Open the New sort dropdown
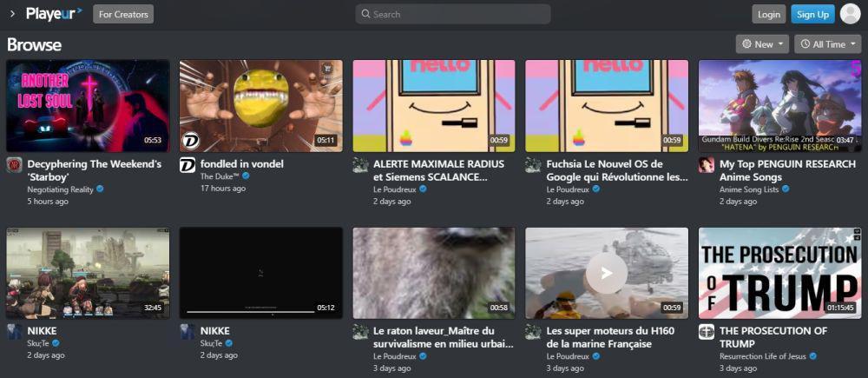 tap(762, 43)
